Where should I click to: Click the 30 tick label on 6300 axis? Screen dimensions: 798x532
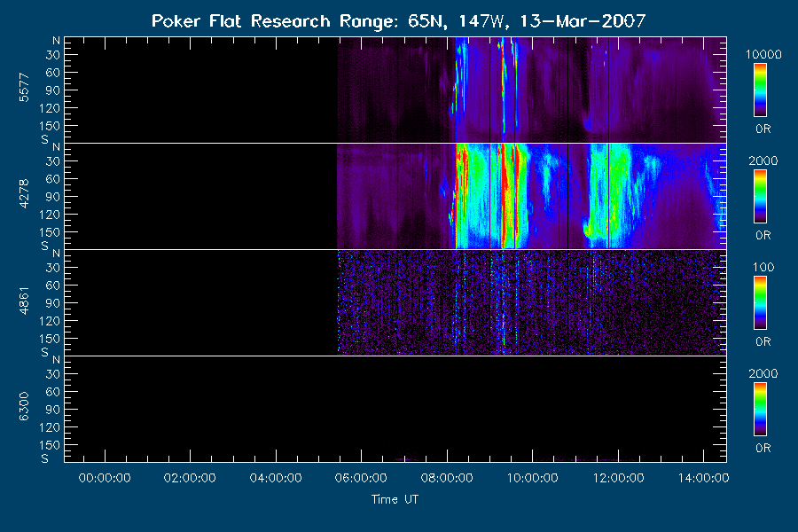(53, 374)
